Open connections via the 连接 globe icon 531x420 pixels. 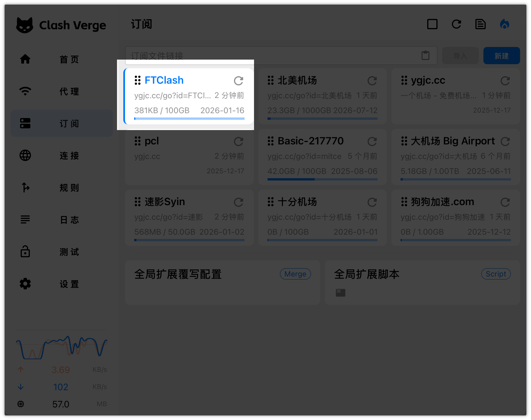point(25,156)
